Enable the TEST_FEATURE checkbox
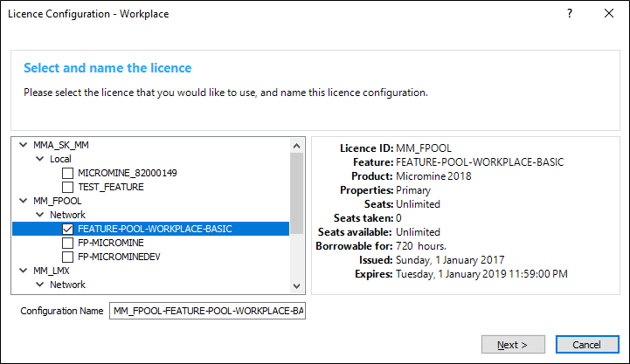 coord(68,187)
